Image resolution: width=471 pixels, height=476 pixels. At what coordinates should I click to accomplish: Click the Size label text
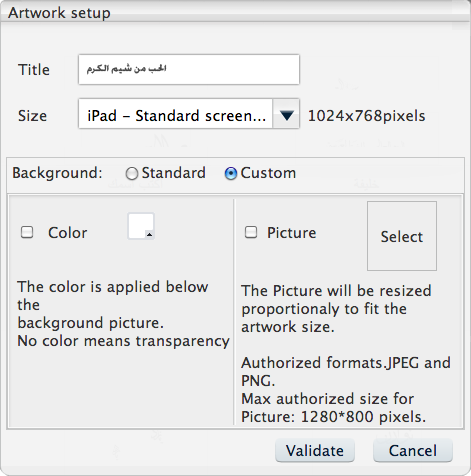(32, 116)
